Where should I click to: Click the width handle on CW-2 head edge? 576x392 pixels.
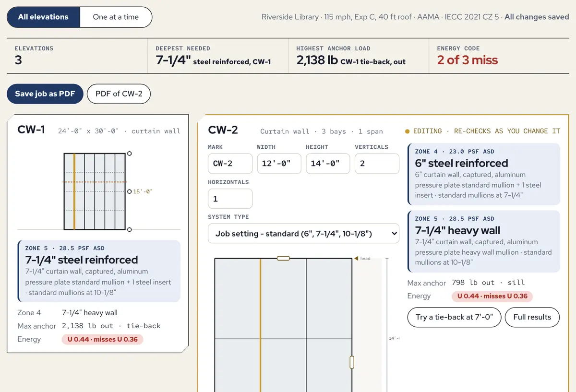coord(283,258)
